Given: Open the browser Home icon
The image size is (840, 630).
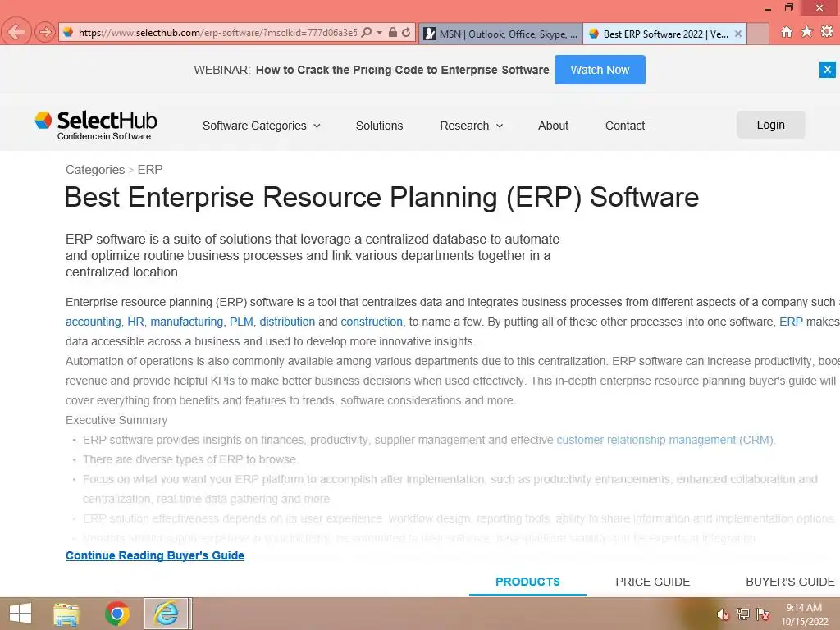Looking at the screenshot, I should point(786,32).
